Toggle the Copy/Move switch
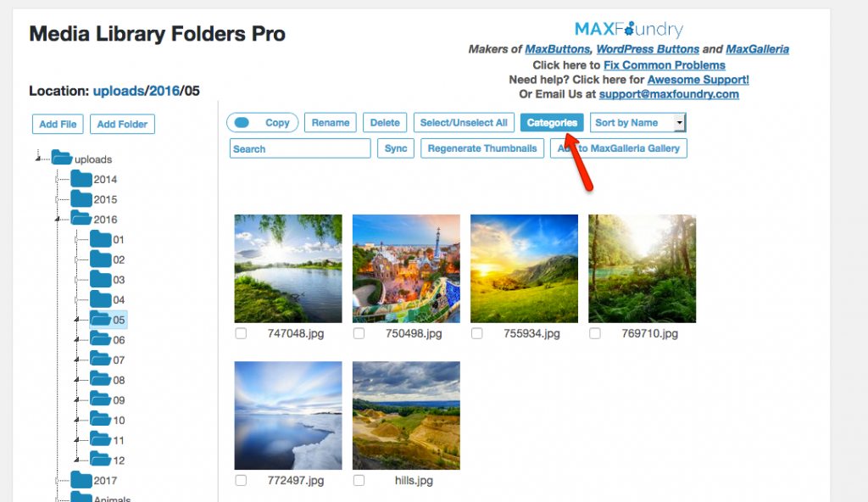 click(x=242, y=122)
